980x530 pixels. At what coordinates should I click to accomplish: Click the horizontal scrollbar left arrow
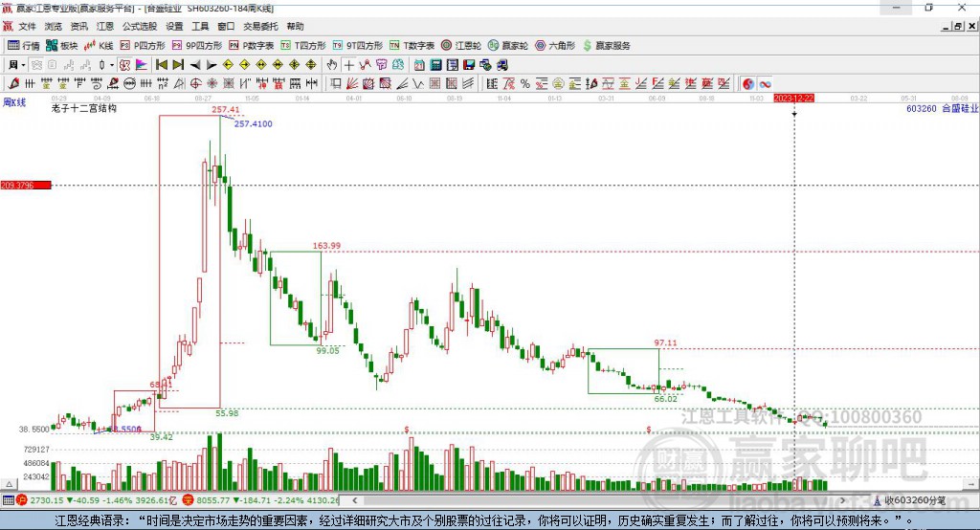point(354,500)
